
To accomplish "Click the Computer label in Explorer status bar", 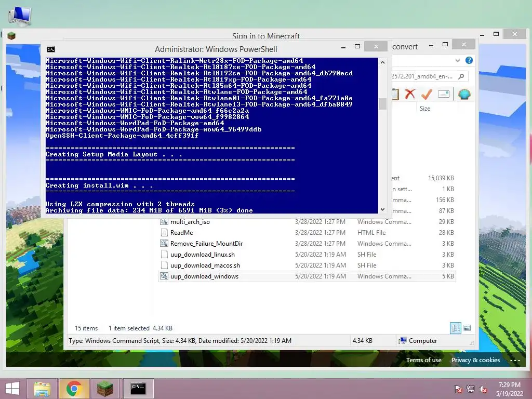I will click(423, 341).
